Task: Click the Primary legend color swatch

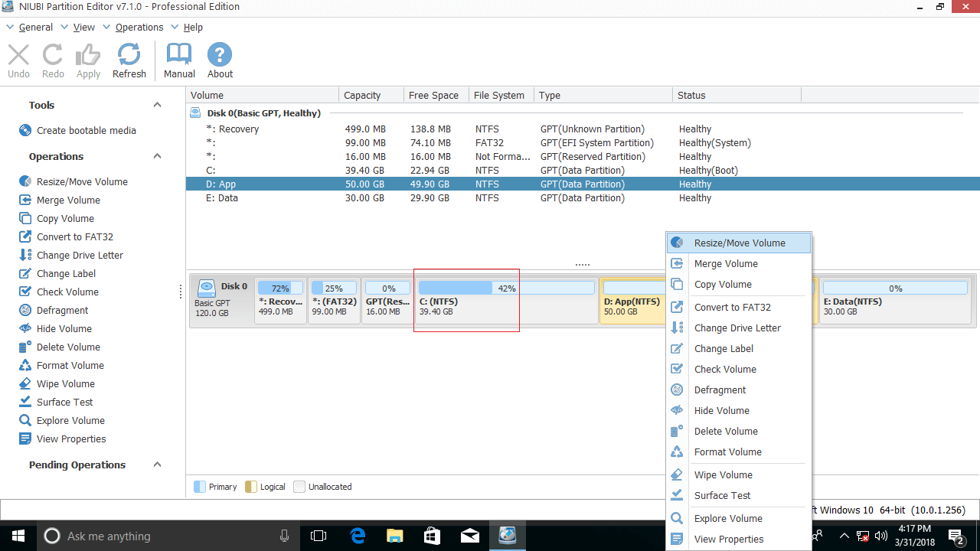Action: (x=199, y=486)
